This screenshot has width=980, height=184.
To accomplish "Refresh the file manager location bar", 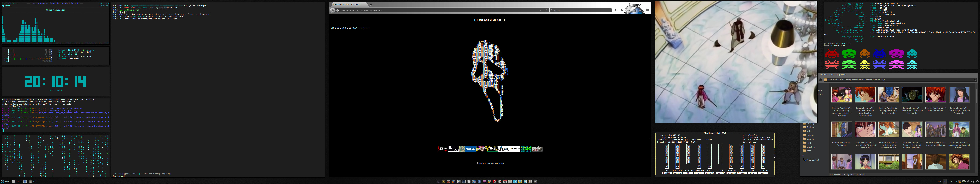I will 975,80.
